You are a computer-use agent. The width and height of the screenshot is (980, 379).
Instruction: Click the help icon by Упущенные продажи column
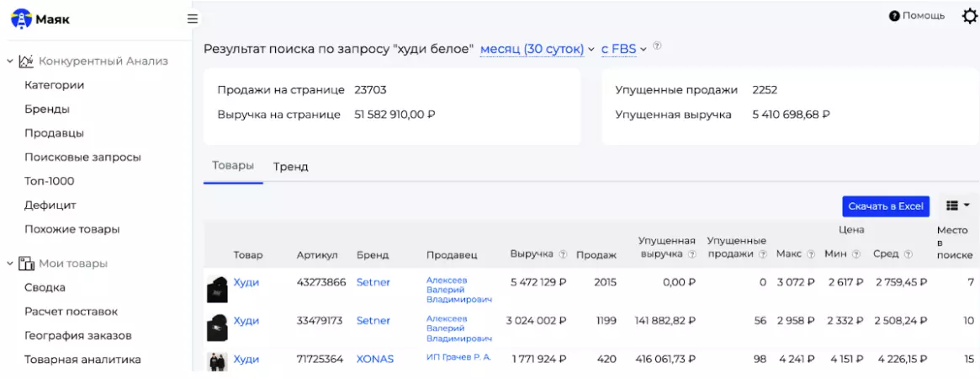763,254
